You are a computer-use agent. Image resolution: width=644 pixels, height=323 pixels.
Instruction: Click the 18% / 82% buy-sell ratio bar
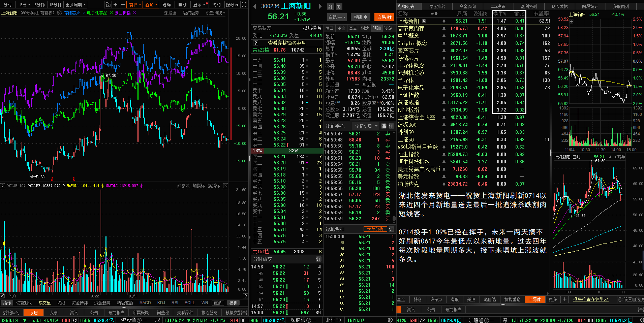click(x=287, y=151)
